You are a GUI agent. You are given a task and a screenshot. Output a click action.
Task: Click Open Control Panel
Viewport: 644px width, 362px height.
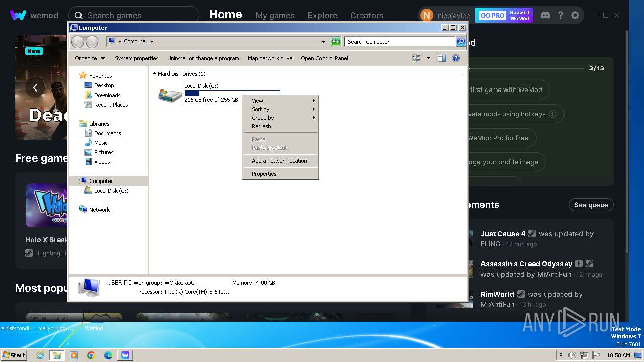[x=324, y=58]
